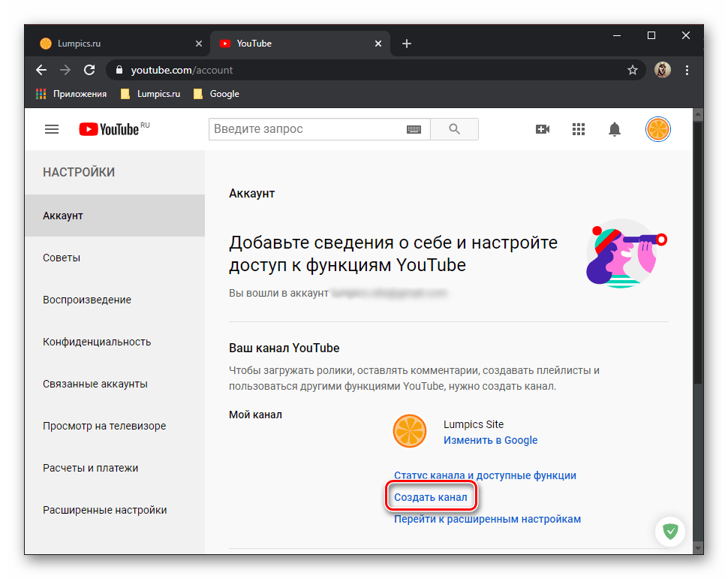Image resolution: width=728 pixels, height=579 pixels.
Task: Click the address bar URL youtube.com/account
Action: tap(182, 70)
